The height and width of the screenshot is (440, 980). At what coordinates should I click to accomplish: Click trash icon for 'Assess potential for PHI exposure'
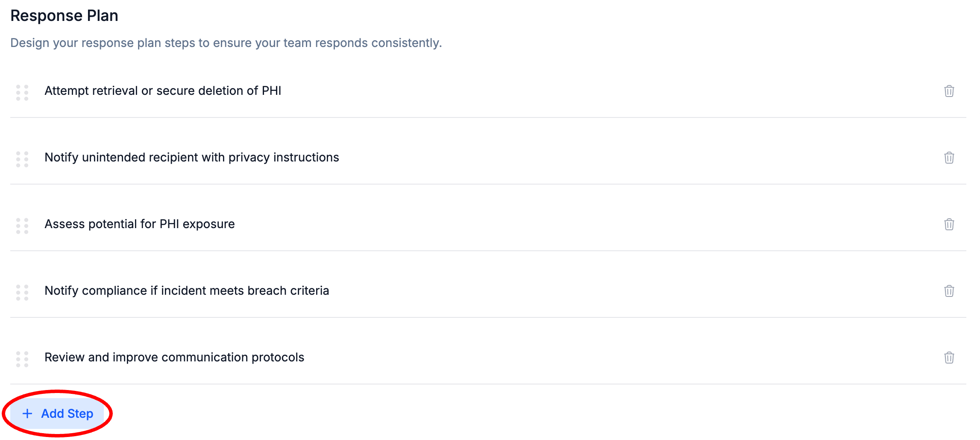(x=949, y=224)
